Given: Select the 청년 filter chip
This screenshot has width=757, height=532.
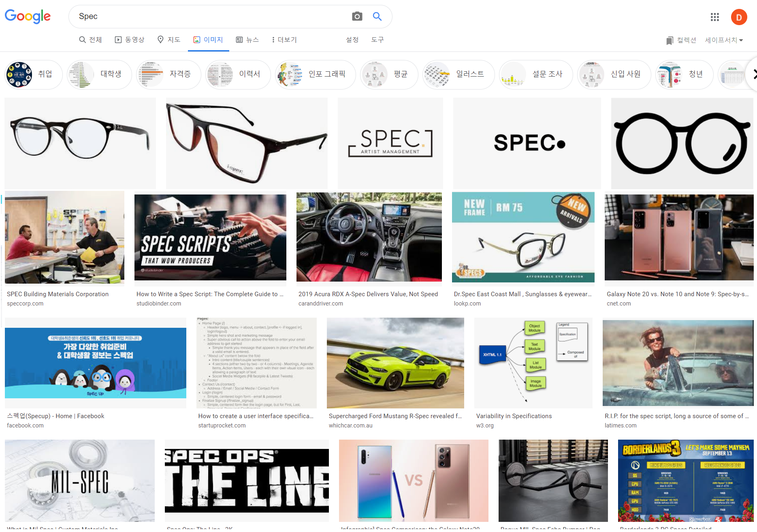Looking at the screenshot, I should click(684, 75).
